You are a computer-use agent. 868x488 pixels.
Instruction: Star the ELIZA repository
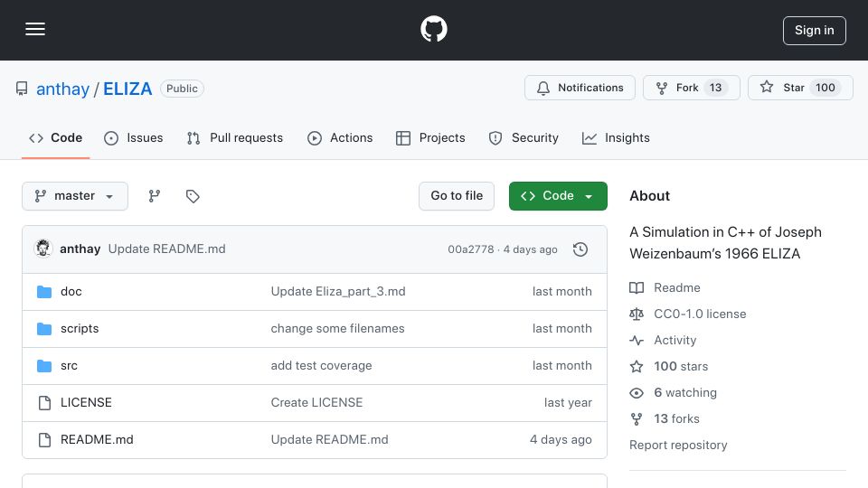(x=800, y=88)
